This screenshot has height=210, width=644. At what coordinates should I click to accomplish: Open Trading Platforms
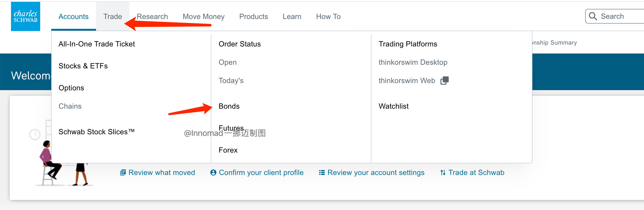[408, 44]
